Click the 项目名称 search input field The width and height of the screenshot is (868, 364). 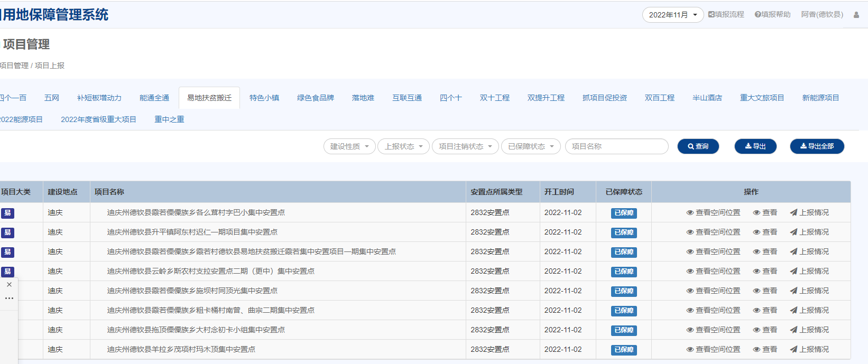coord(616,146)
